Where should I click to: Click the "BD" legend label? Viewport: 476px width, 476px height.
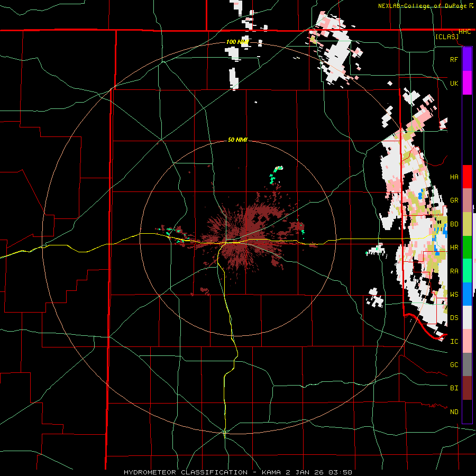454,224
